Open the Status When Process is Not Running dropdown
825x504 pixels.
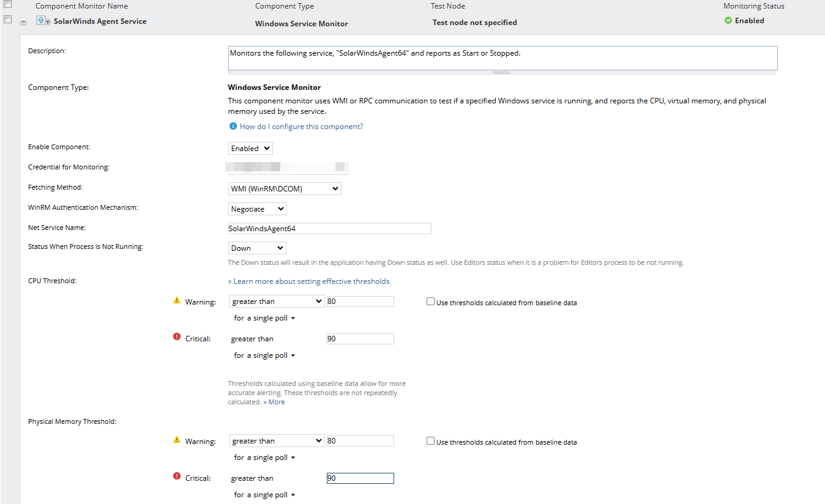pos(257,248)
